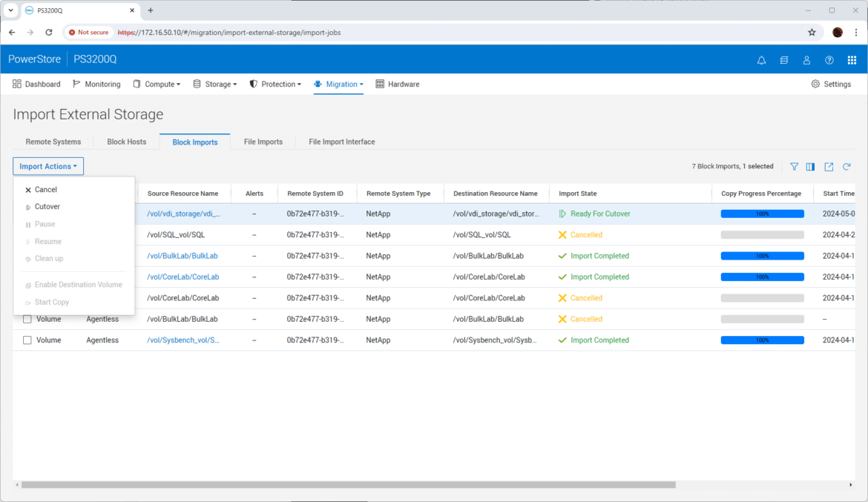This screenshot has width=868, height=502.
Task: Choose Clean up in the Import Actions menu
Action: (x=73, y=259)
